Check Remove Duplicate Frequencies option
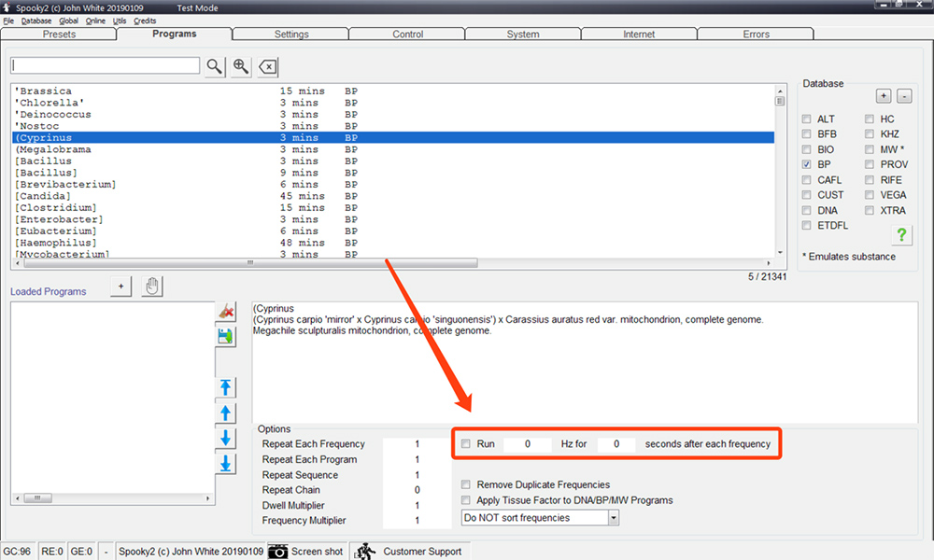The height and width of the screenshot is (560, 934). tap(467, 485)
